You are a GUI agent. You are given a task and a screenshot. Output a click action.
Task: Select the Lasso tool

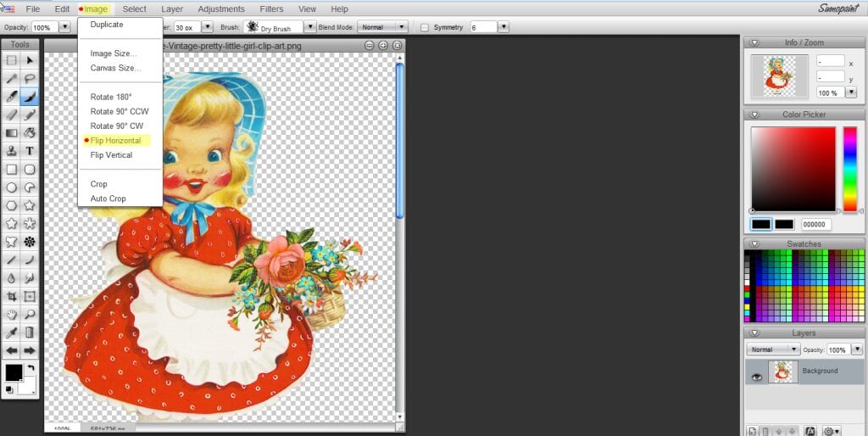(30, 78)
